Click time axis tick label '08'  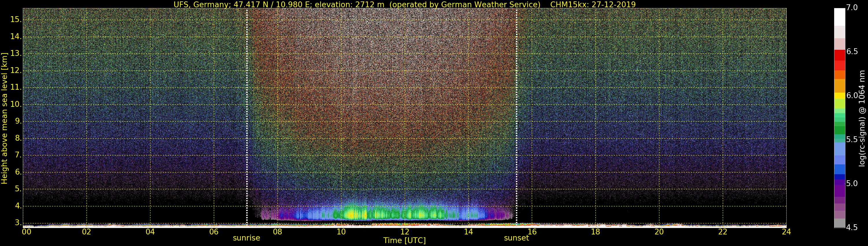click(x=277, y=232)
